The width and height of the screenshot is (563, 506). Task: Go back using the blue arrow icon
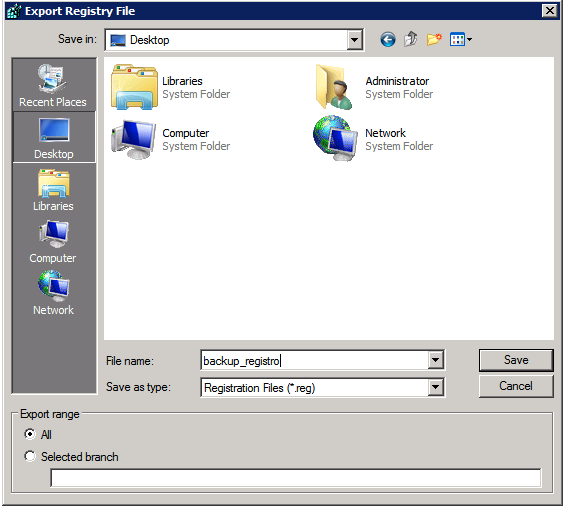(x=388, y=40)
